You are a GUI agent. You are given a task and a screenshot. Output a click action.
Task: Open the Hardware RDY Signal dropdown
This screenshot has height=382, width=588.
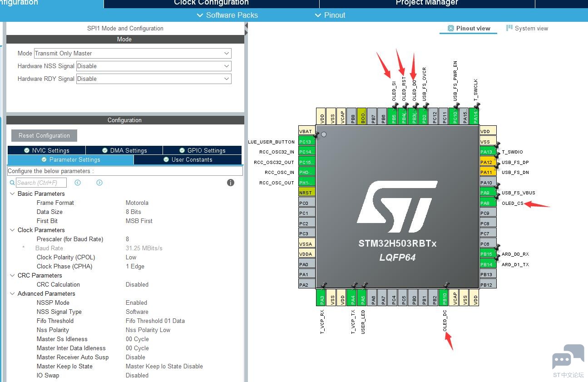click(153, 79)
